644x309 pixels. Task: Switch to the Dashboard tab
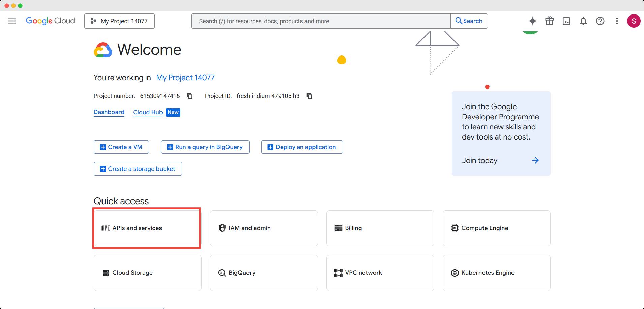[x=109, y=112]
